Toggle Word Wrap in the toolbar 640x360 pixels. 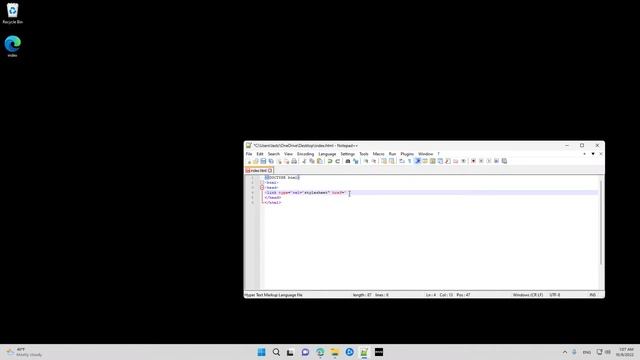[402, 161]
